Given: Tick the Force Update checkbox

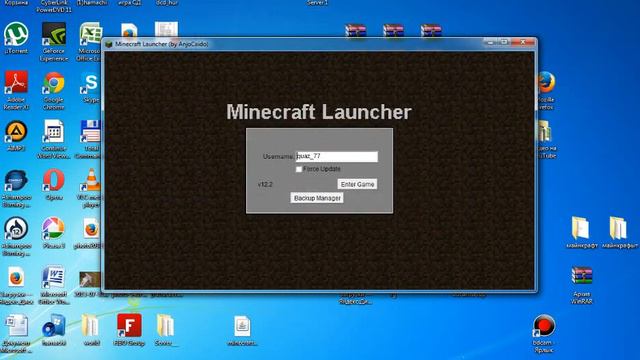Looking at the screenshot, I should click(299, 169).
